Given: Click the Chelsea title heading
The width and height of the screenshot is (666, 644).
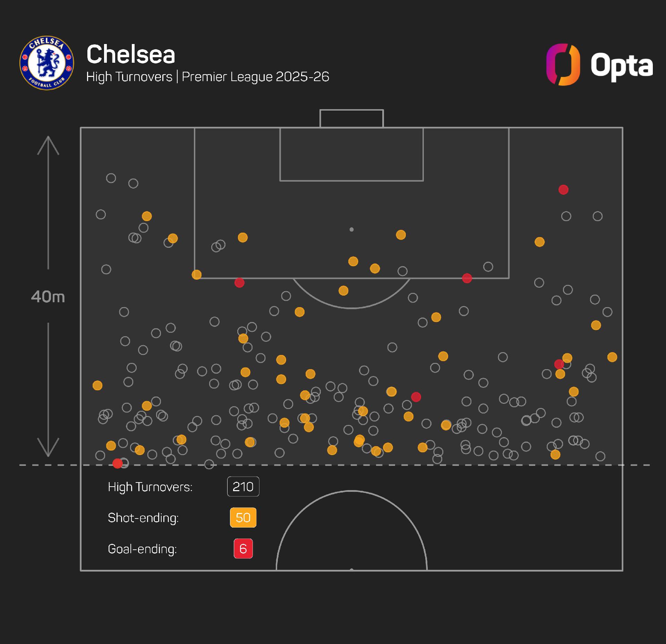Looking at the screenshot, I should click(x=131, y=54).
